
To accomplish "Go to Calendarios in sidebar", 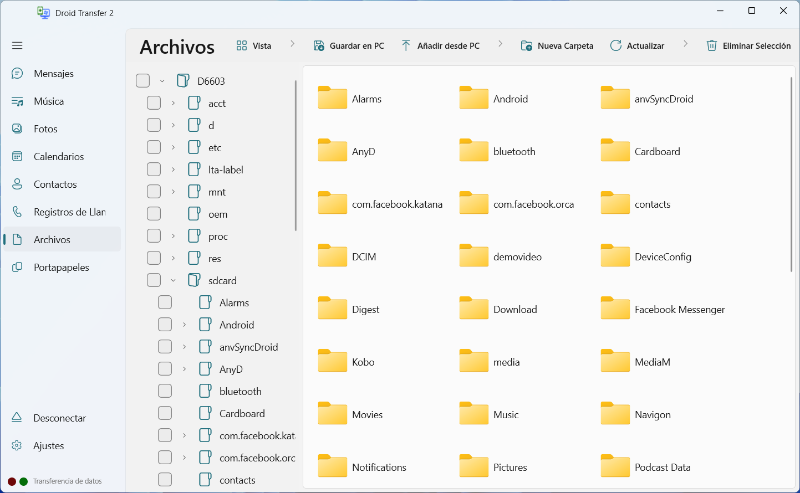I will [x=62, y=157].
